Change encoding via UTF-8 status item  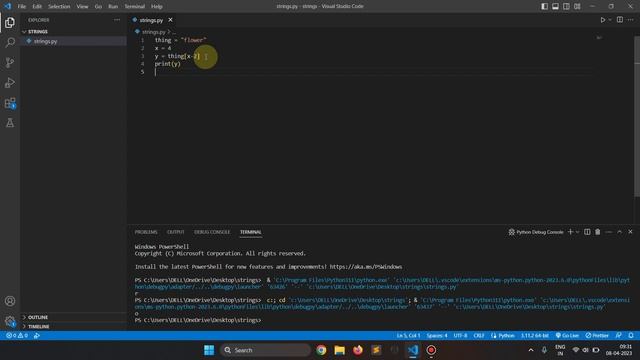[460, 336]
